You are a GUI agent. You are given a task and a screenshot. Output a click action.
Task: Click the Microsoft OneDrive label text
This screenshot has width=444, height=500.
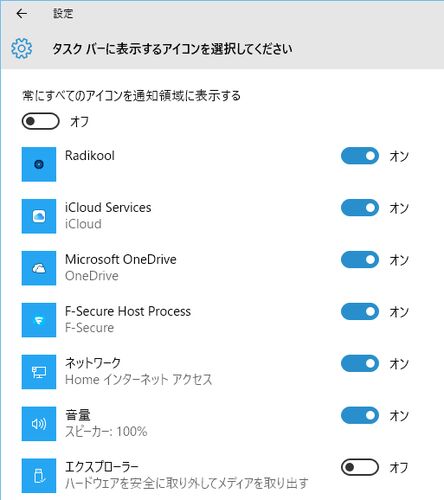click(121, 259)
